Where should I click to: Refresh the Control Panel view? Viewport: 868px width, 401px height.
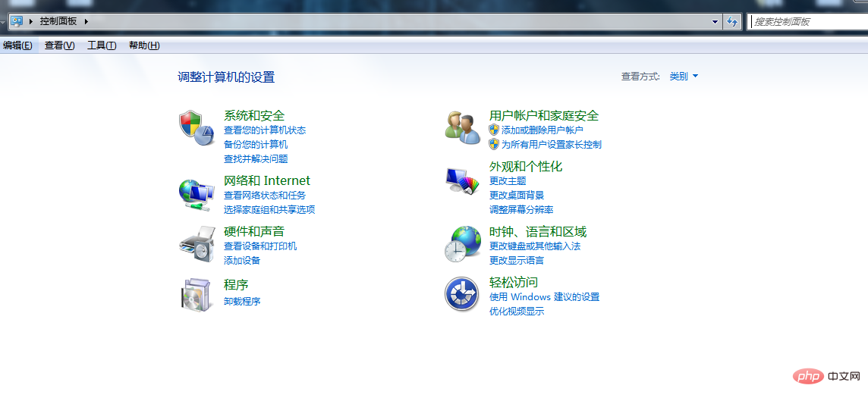click(x=732, y=21)
